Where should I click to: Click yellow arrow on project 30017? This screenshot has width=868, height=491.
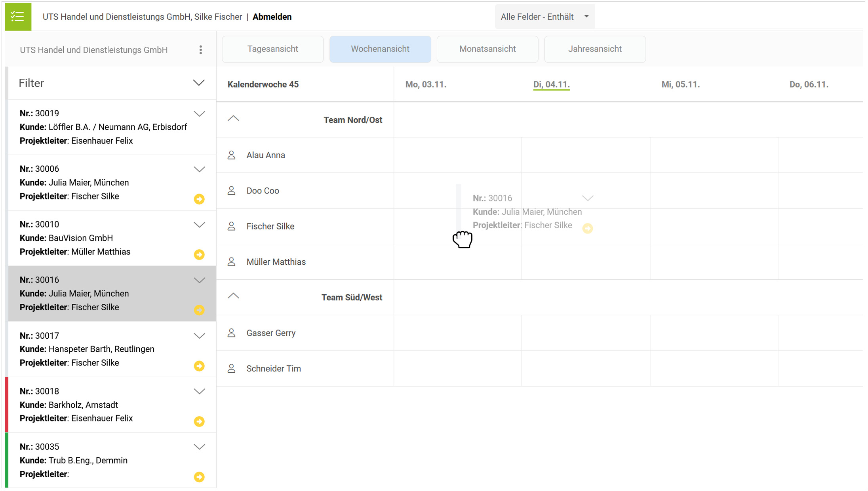click(199, 366)
